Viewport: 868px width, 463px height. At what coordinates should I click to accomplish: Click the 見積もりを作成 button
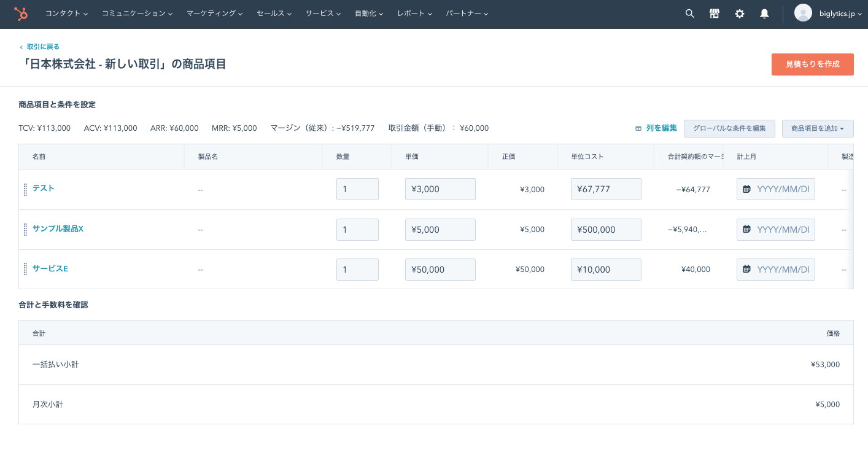(x=812, y=64)
